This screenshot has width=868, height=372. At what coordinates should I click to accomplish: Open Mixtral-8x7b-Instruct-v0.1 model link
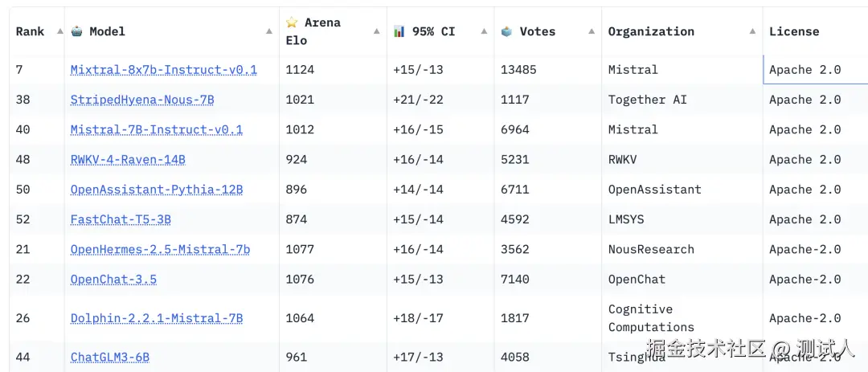pos(164,70)
